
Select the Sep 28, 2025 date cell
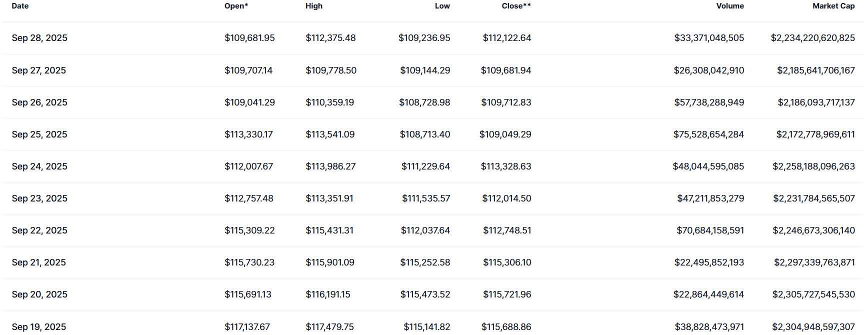click(39, 38)
